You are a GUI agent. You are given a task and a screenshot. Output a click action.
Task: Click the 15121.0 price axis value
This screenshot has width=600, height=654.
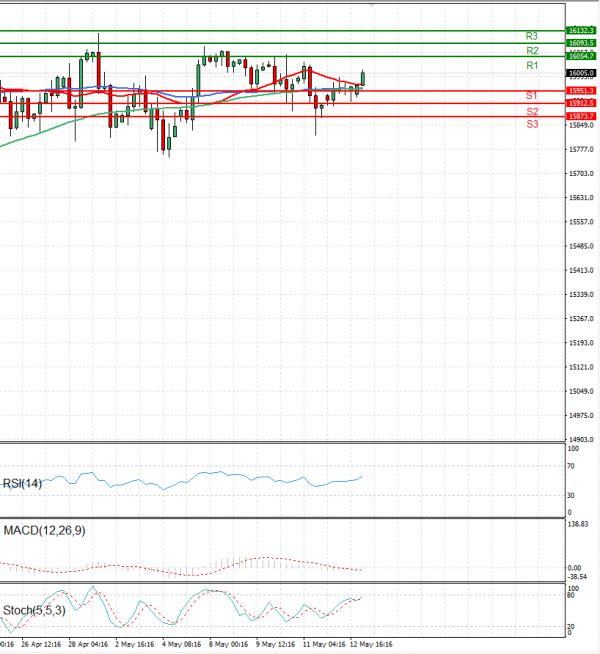coord(581,367)
